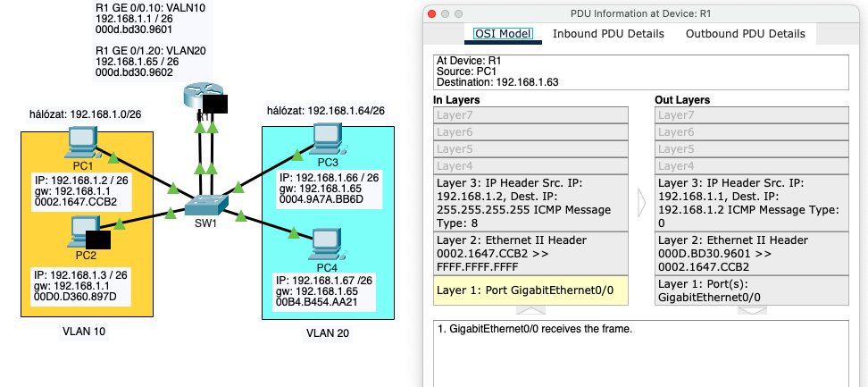Click the VLAN 10 caption

pos(84,332)
